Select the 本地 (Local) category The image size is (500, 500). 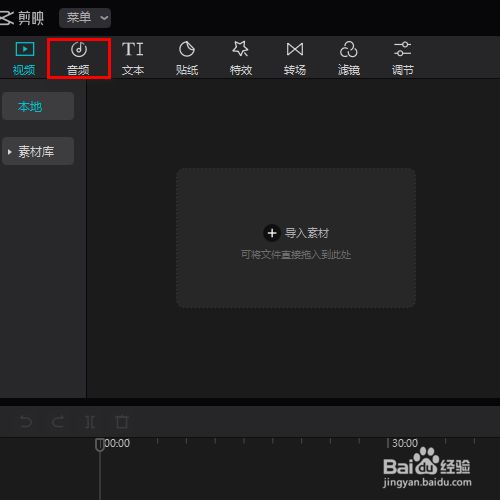tap(38, 106)
